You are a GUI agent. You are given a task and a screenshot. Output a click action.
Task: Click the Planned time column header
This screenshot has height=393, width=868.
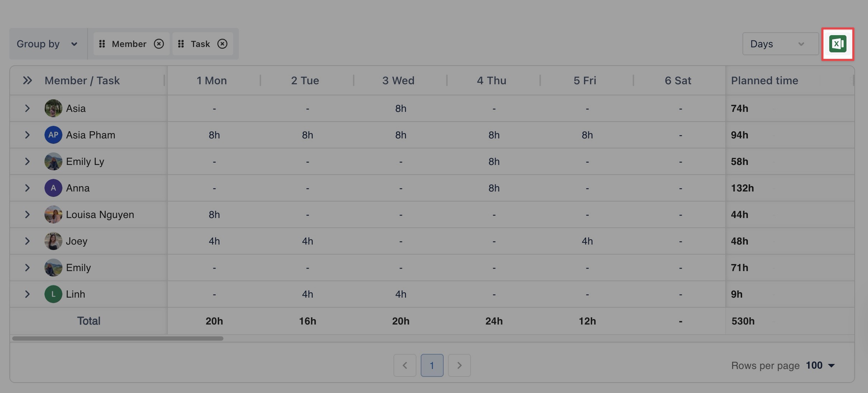tap(764, 80)
